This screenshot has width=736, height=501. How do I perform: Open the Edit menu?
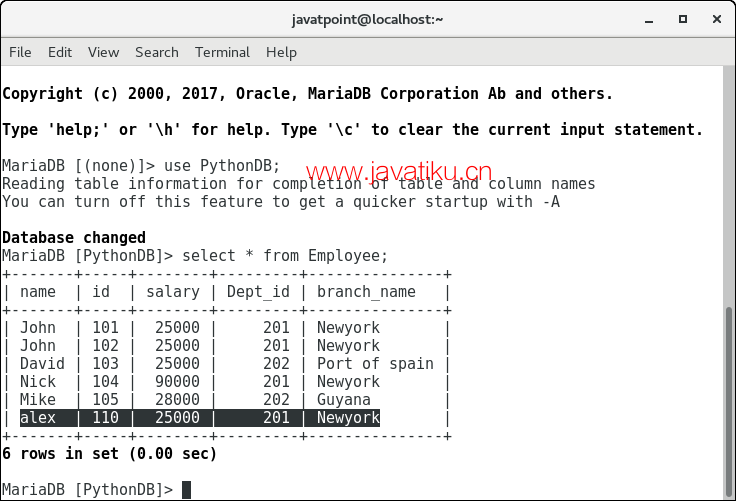coord(60,52)
